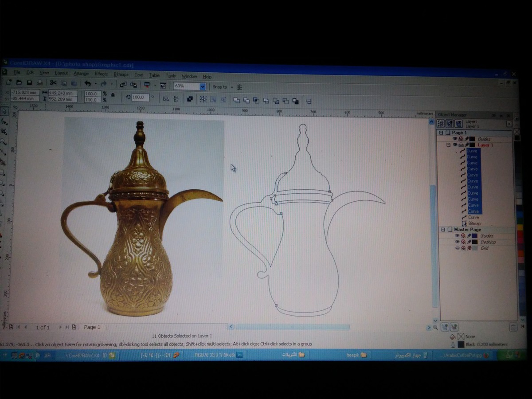
Task: Toggle visibility of Desktop layer
Action: tap(457, 242)
